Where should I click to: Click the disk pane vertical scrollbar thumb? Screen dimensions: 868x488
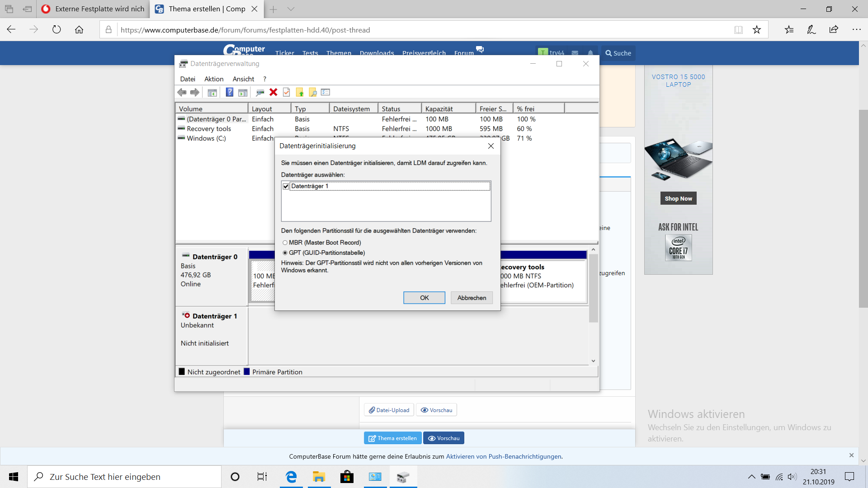593,287
